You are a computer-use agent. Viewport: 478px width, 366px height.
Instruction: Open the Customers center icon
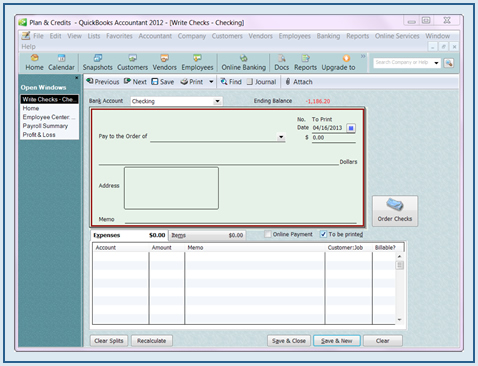pos(132,63)
